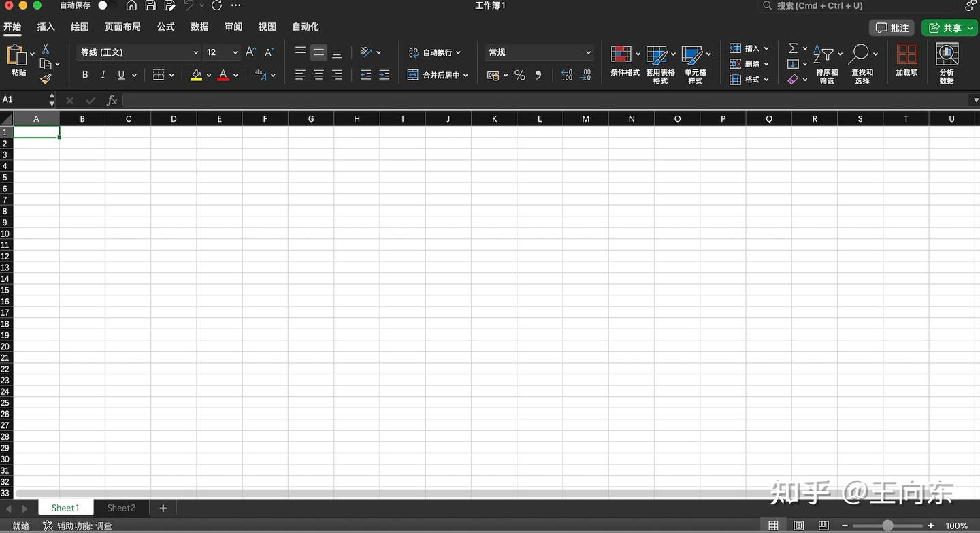Click the 共享 share button

pyautogui.click(x=949, y=28)
